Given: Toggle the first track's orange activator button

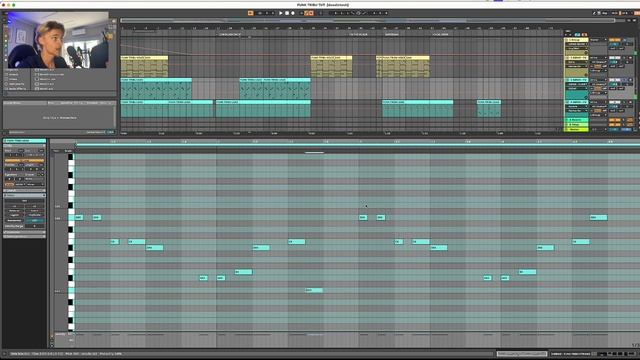Looking at the screenshot, I should [615, 40].
